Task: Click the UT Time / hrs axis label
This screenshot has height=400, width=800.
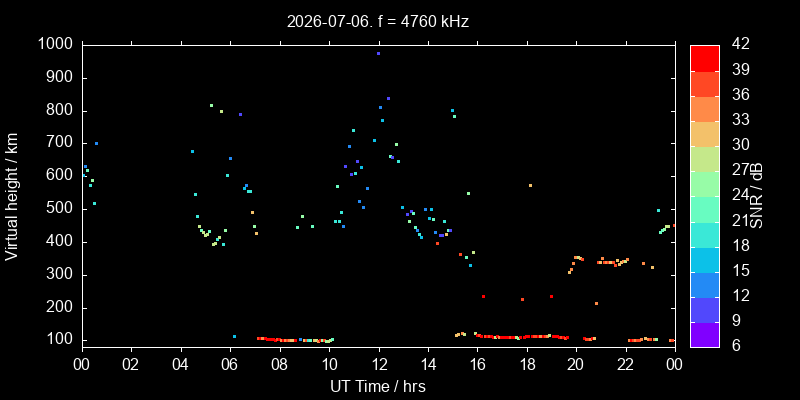Action: pyautogui.click(x=378, y=386)
